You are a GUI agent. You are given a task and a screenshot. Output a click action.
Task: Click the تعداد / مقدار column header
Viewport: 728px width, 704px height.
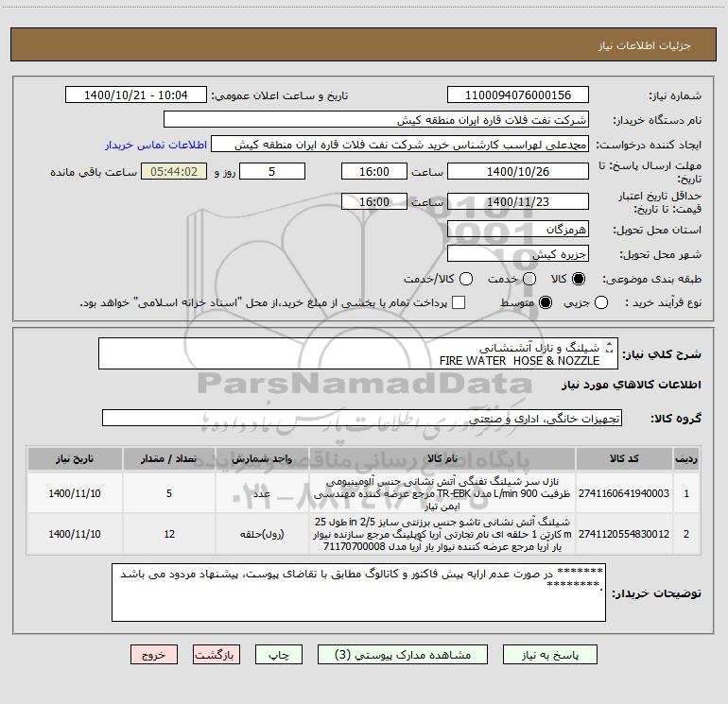click(x=169, y=458)
